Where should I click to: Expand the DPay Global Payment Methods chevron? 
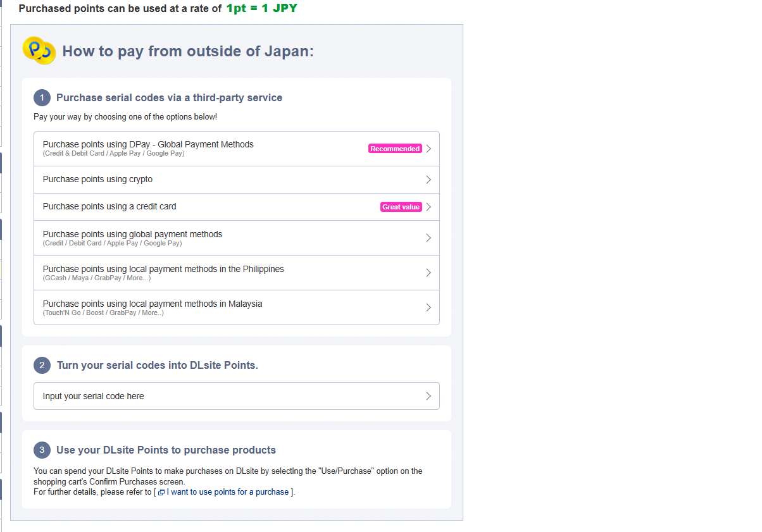point(428,149)
